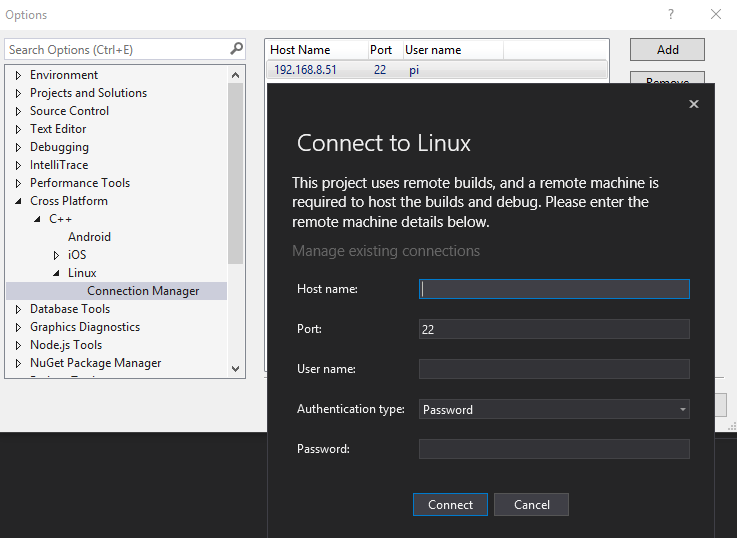The height and width of the screenshot is (538, 737).
Task: Click the search magnifier icon in Search Options
Action: click(x=236, y=48)
